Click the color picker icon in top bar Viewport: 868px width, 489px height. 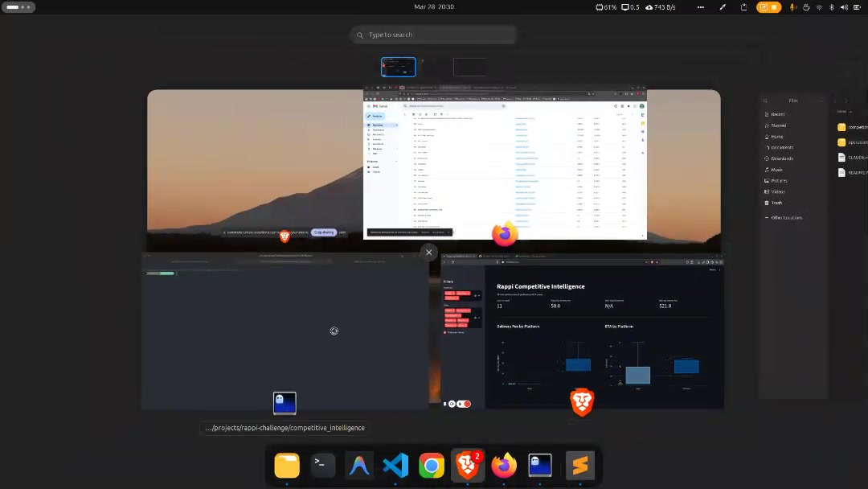(x=722, y=7)
